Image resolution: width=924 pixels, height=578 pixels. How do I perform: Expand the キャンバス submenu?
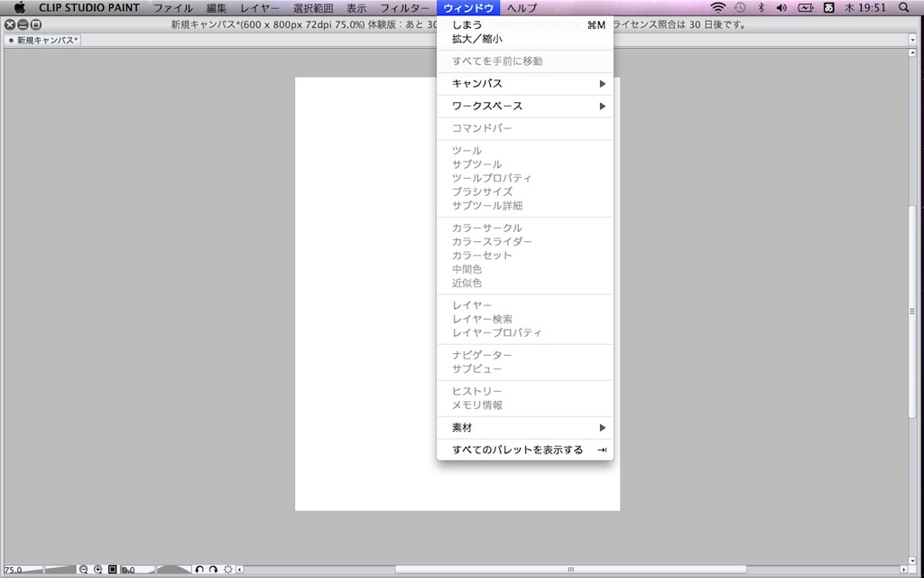coord(524,84)
